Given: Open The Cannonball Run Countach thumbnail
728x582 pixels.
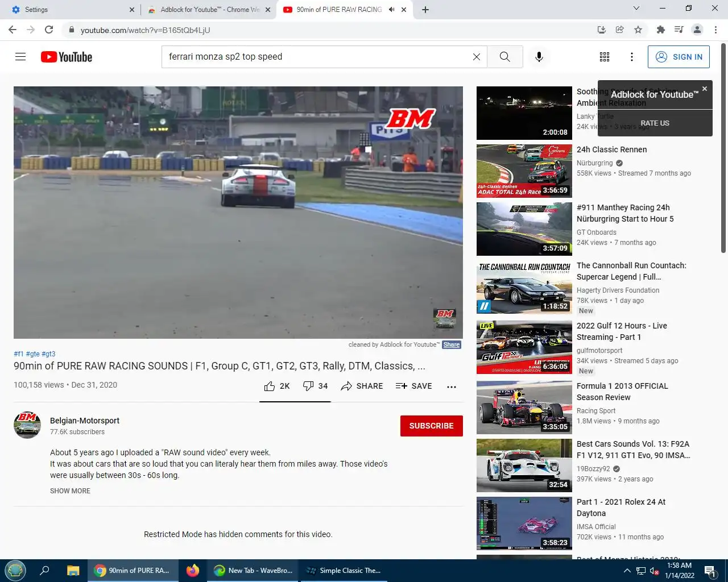Looking at the screenshot, I should (x=524, y=288).
